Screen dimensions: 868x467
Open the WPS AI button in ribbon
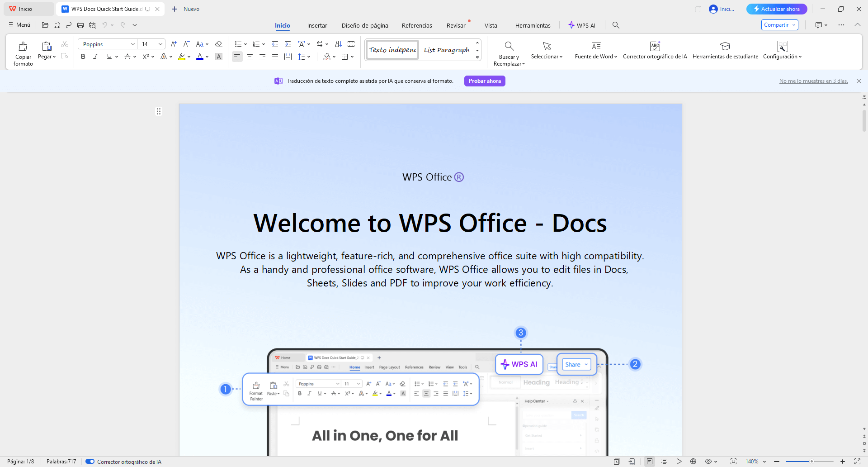tap(582, 25)
